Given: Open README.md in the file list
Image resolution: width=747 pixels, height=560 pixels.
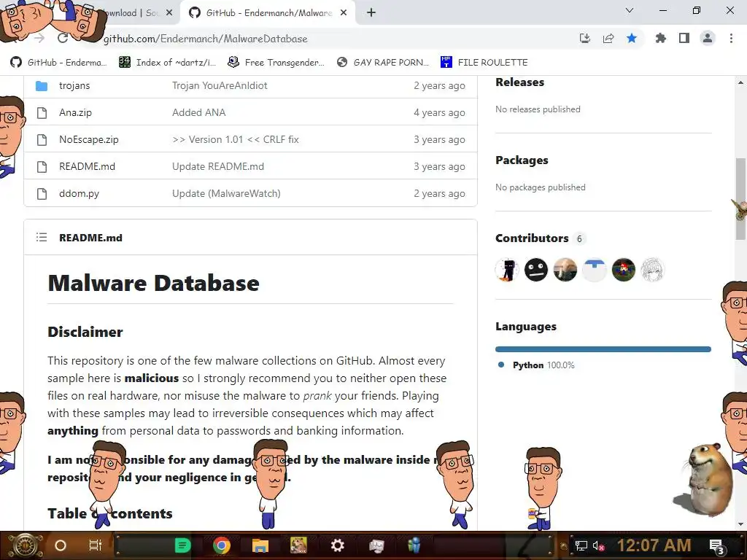Looking at the screenshot, I should point(88,167).
